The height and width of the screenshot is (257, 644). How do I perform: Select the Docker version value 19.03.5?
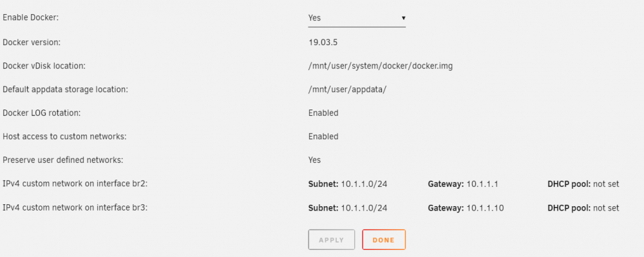[323, 42]
